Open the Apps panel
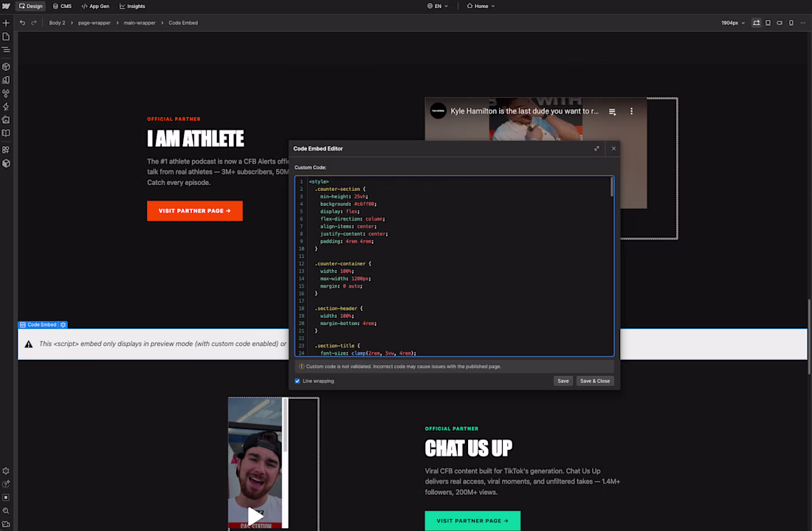This screenshot has width=812, height=531. [6, 150]
